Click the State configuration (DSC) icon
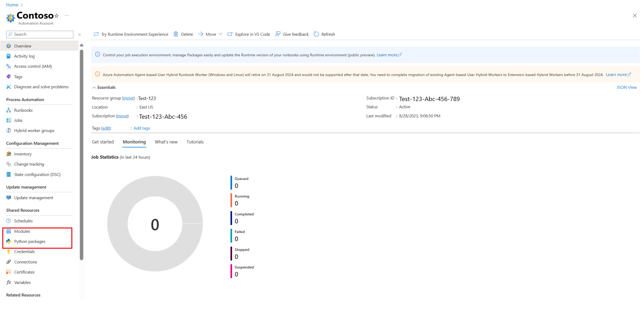 [x=9, y=174]
